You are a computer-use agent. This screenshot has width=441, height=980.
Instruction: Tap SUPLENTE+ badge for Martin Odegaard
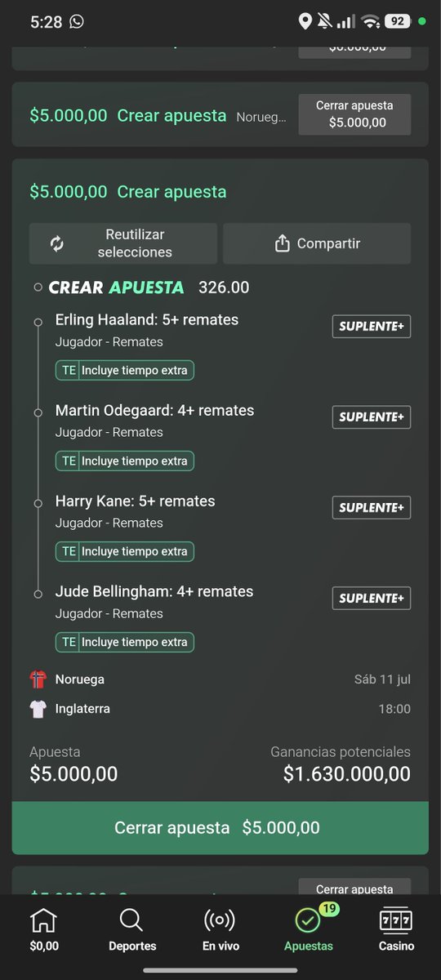[371, 417]
